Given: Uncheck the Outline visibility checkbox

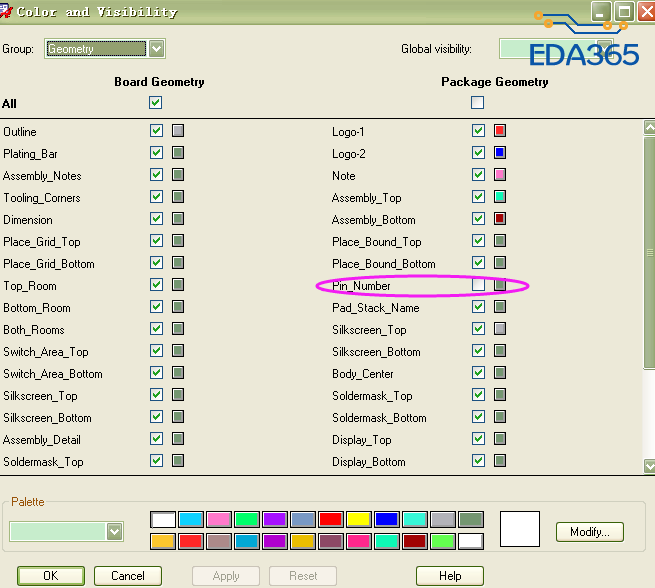Looking at the screenshot, I should [157, 131].
